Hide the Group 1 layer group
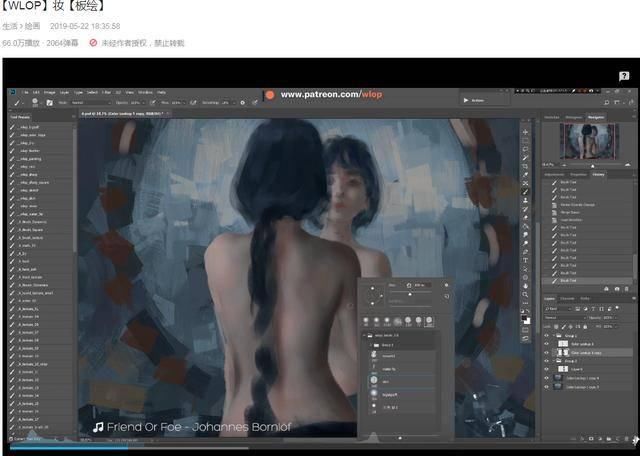Image resolution: width=640 pixels, height=456 pixels. pyautogui.click(x=547, y=336)
